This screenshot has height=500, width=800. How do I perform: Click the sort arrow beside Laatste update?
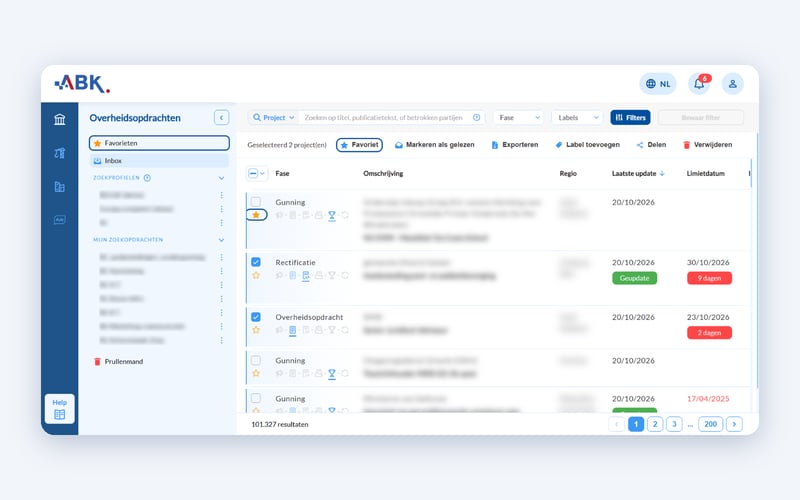pos(662,173)
